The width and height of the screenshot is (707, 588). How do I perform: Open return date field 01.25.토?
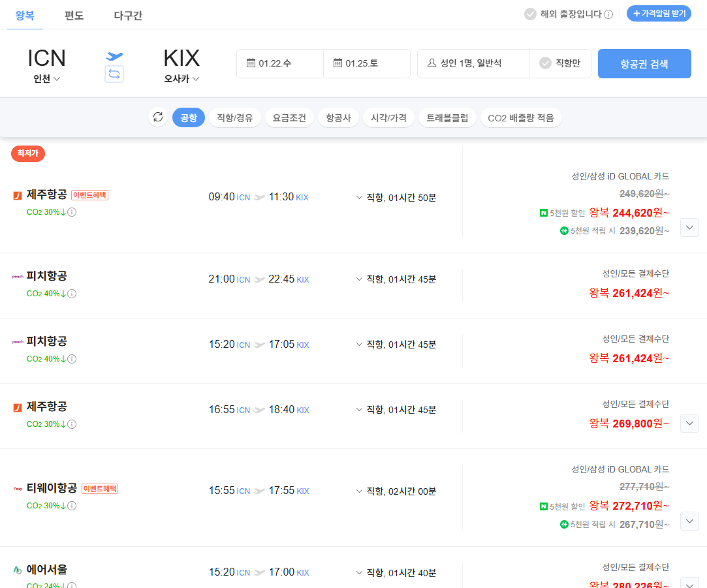click(x=367, y=63)
